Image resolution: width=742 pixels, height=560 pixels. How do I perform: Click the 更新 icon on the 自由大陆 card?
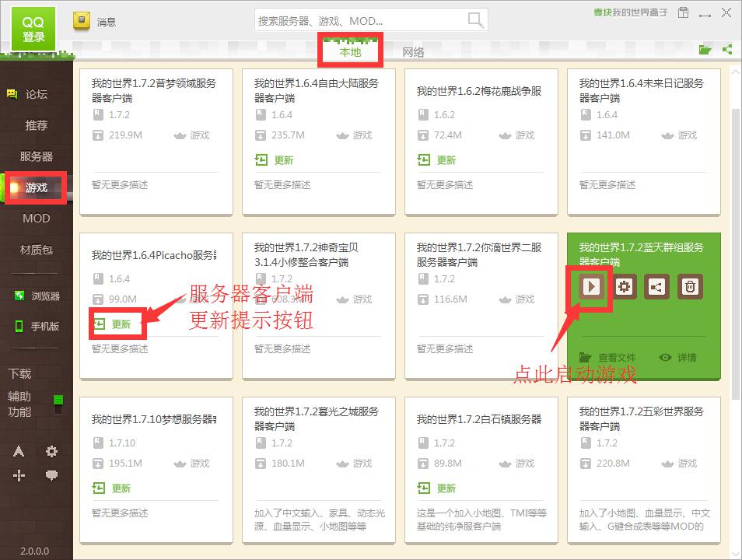pos(261,160)
